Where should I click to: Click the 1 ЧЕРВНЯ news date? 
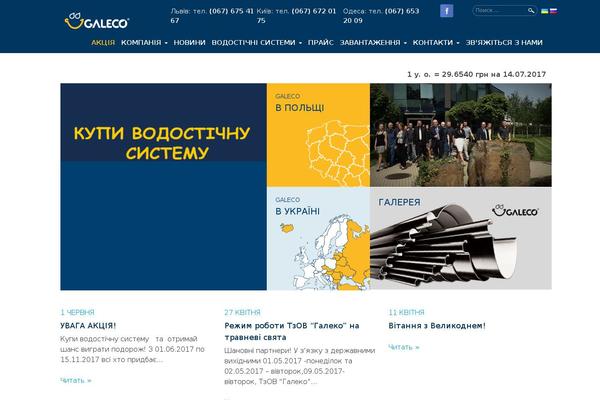(x=77, y=312)
